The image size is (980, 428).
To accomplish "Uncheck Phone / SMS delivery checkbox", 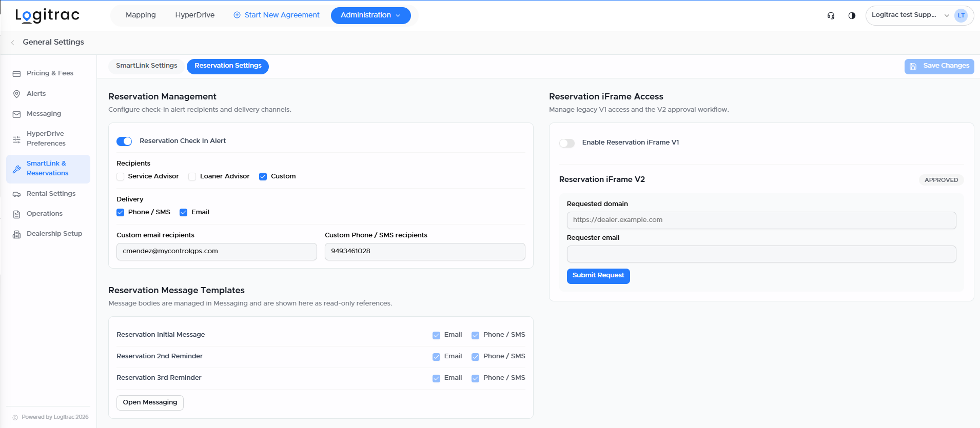I will point(121,213).
